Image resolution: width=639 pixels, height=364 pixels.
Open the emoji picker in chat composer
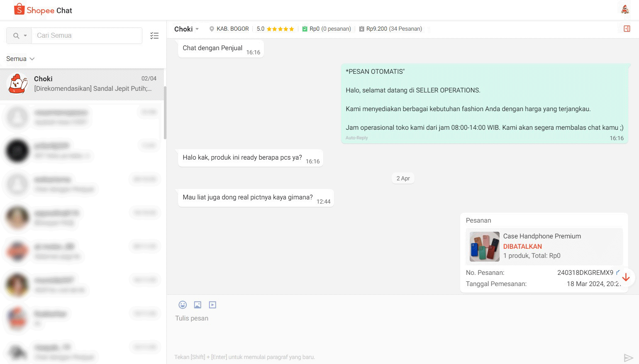[x=183, y=305]
